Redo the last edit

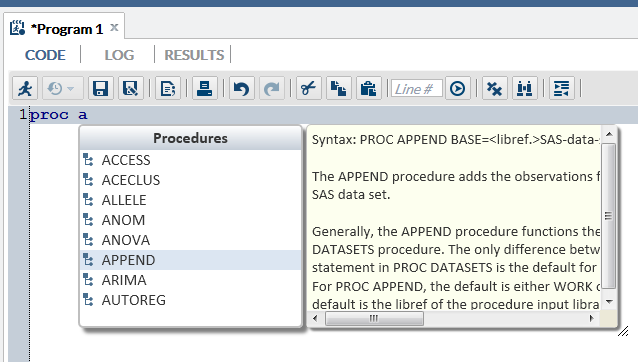(x=272, y=88)
